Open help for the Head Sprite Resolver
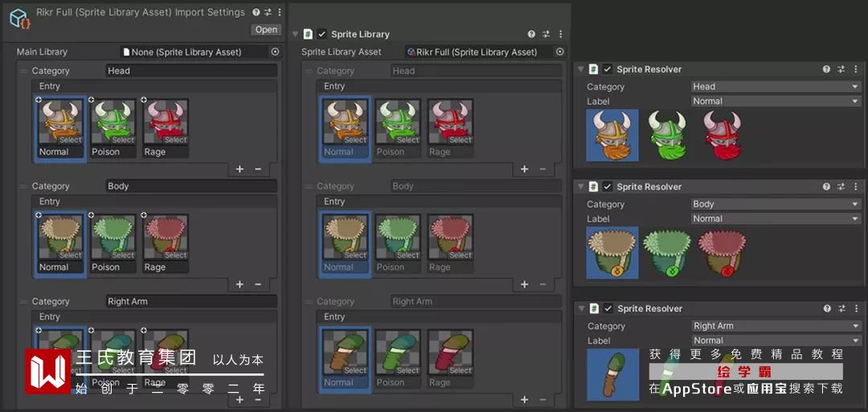Screen dimensions: 868x412 click(x=826, y=69)
